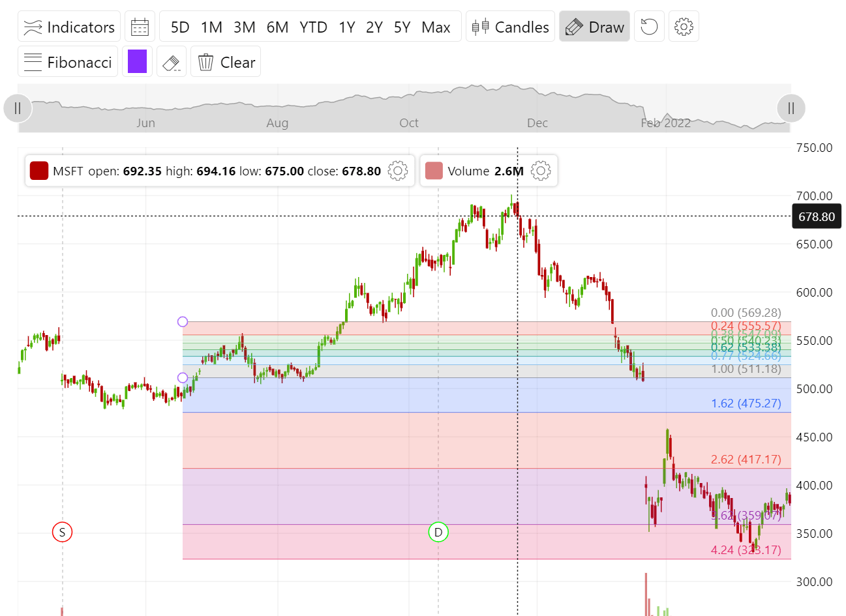Select the eraser drawing tool
Viewport: 846px width, 616px height.
pos(171,61)
